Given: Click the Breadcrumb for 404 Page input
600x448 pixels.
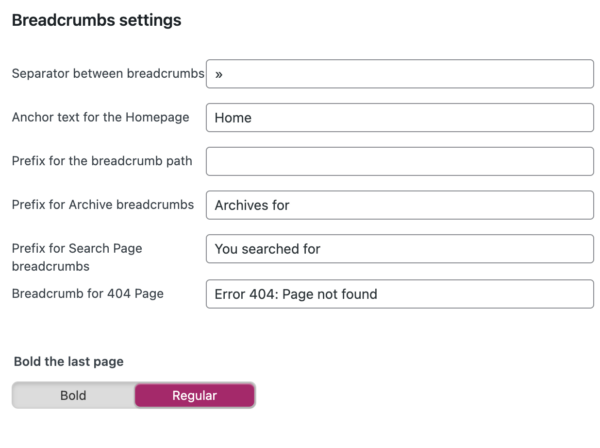Looking at the screenshot, I should click(x=400, y=294).
